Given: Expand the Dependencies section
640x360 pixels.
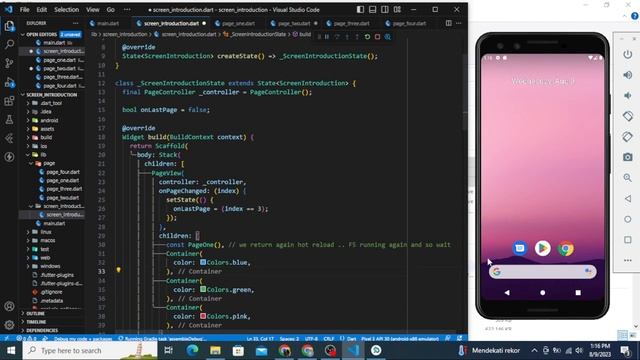Looking at the screenshot, I should (x=42, y=331).
